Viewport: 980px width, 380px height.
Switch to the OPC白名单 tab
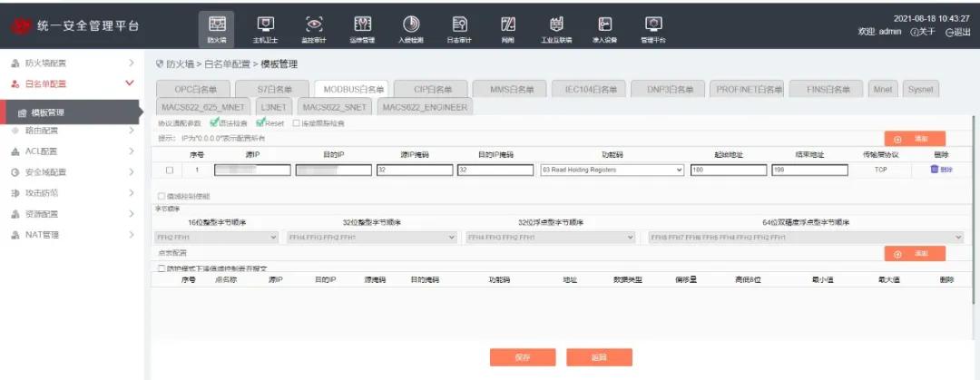tap(193, 90)
